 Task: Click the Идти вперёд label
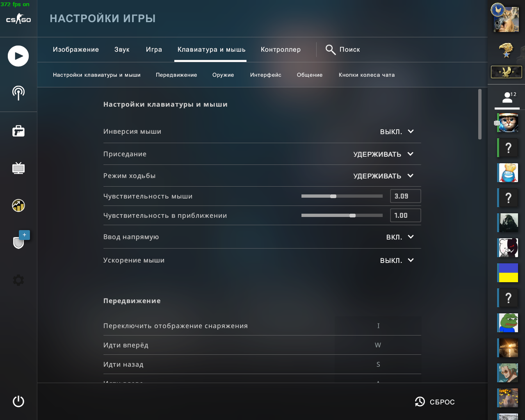point(126,345)
